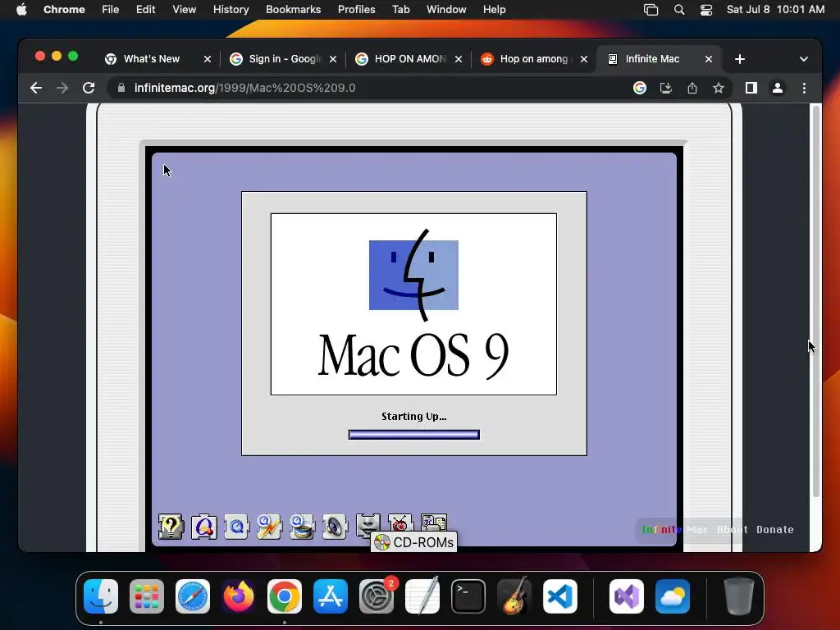This screenshot has height=630, width=840.
Task: Click the CD-ROMs button
Action: click(x=413, y=542)
